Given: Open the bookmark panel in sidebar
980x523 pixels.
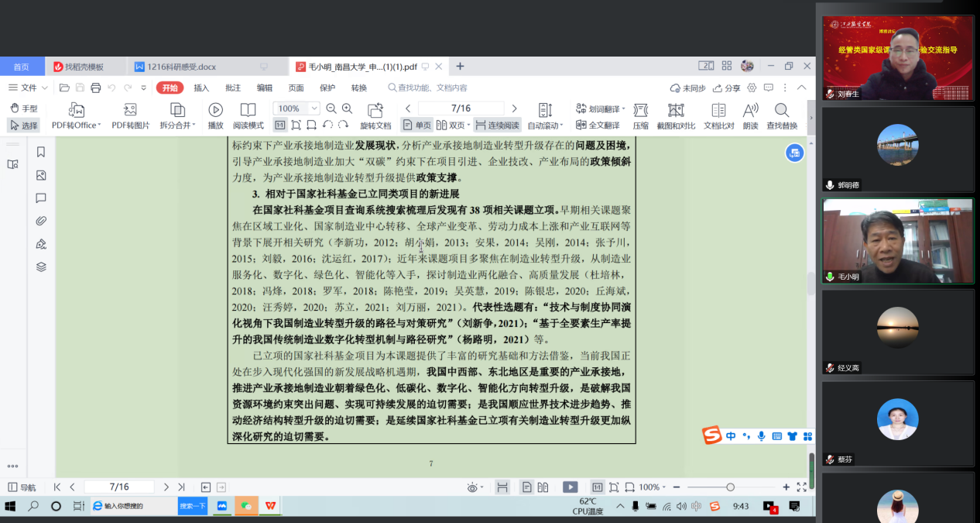Looking at the screenshot, I should pos(41,152).
